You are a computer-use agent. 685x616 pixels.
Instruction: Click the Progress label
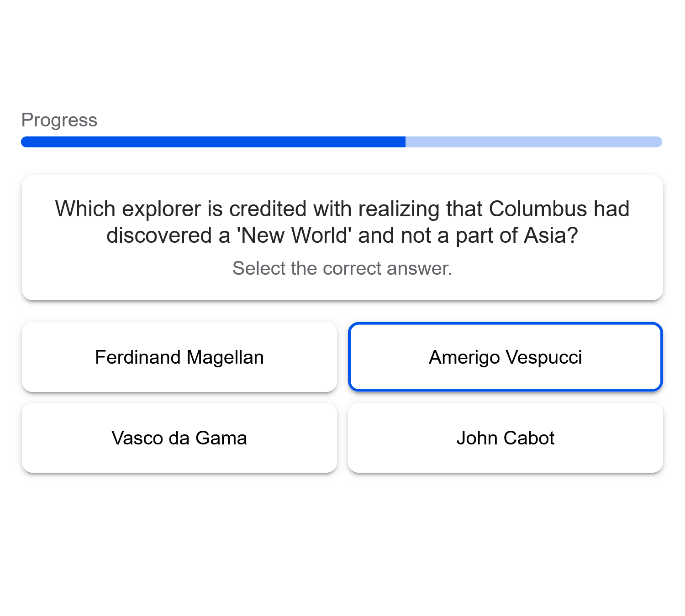point(59,120)
